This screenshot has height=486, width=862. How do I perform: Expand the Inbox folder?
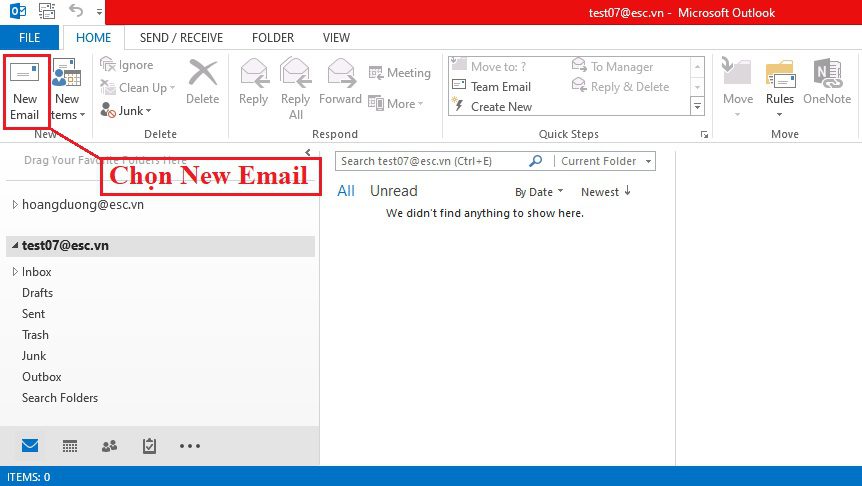15,272
